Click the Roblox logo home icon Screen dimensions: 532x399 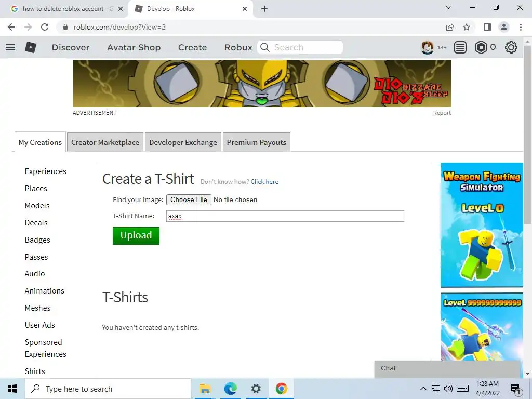tap(31, 47)
